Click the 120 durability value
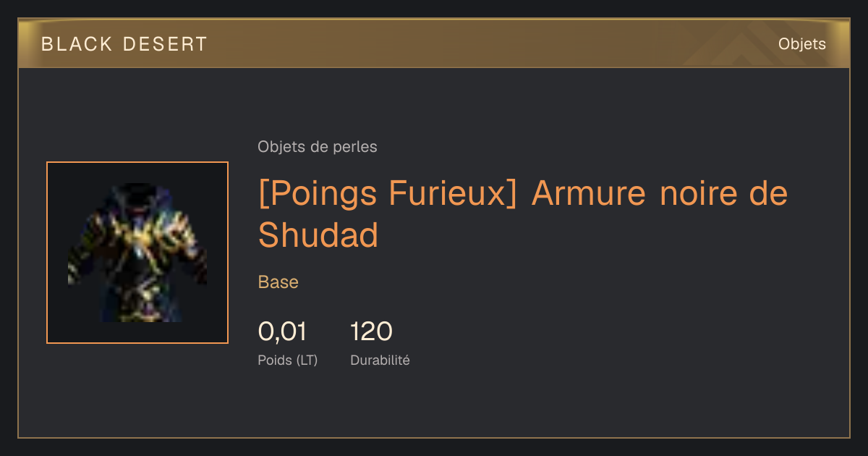The image size is (868, 456). 371,332
